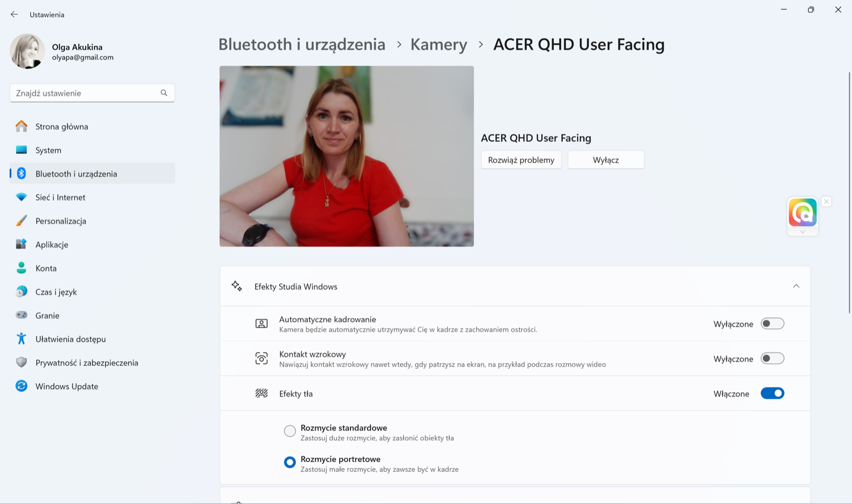This screenshot has width=852, height=504.
Task: Select the Rozmycie portretowe radio button
Action: pos(290,462)
